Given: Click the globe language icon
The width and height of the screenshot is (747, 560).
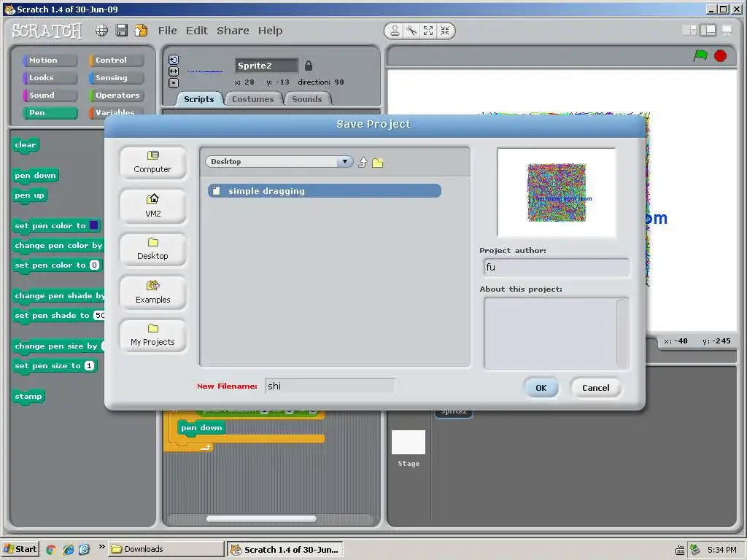Looking at the screenshot, I should click(101, 31).
